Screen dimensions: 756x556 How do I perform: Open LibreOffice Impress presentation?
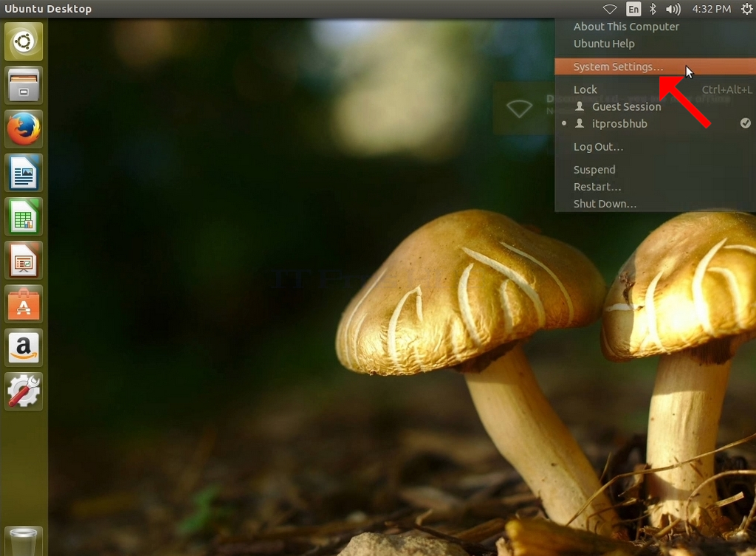[24, 260]
